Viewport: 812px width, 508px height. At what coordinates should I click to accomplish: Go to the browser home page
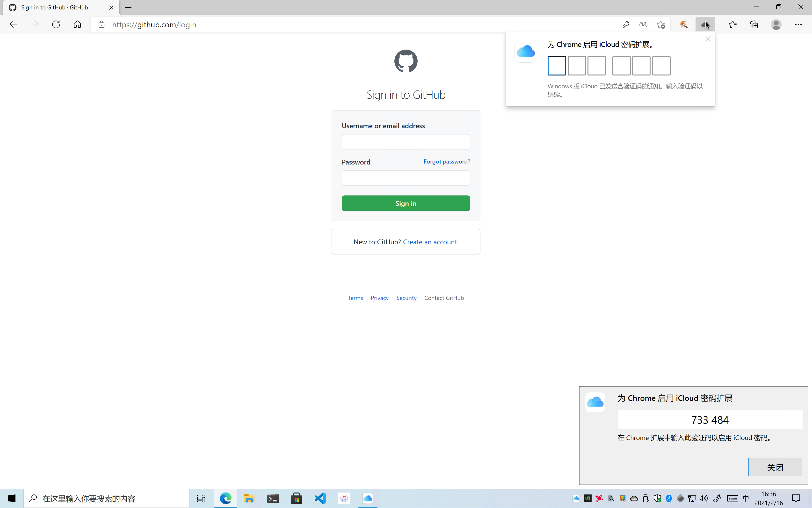tap(77, 24)
